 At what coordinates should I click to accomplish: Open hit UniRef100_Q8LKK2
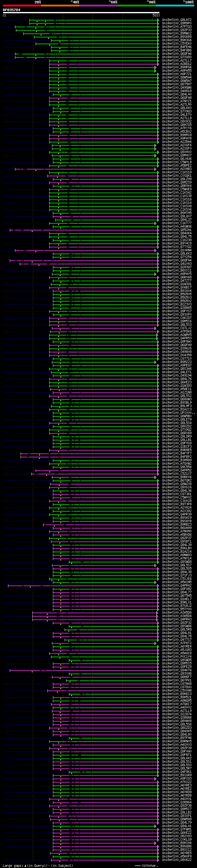(x=177, y=758)
